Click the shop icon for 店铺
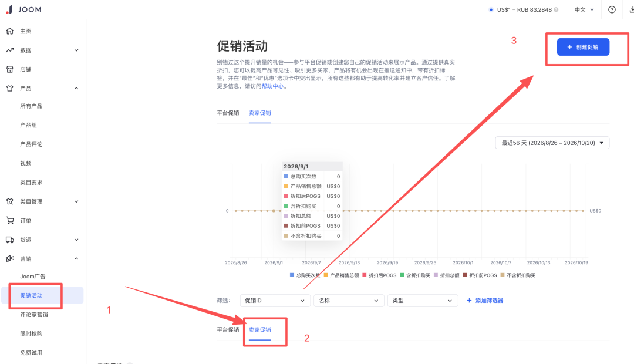 tap(10, 69)
